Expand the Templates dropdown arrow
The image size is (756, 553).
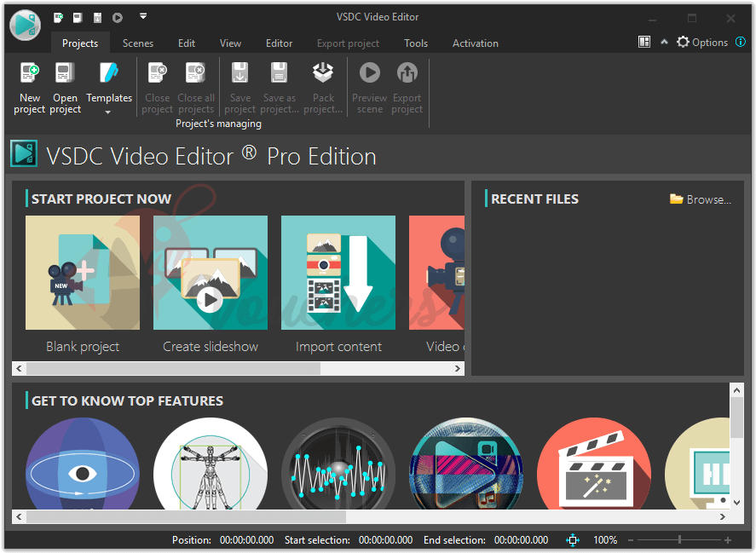click(109, 111)
